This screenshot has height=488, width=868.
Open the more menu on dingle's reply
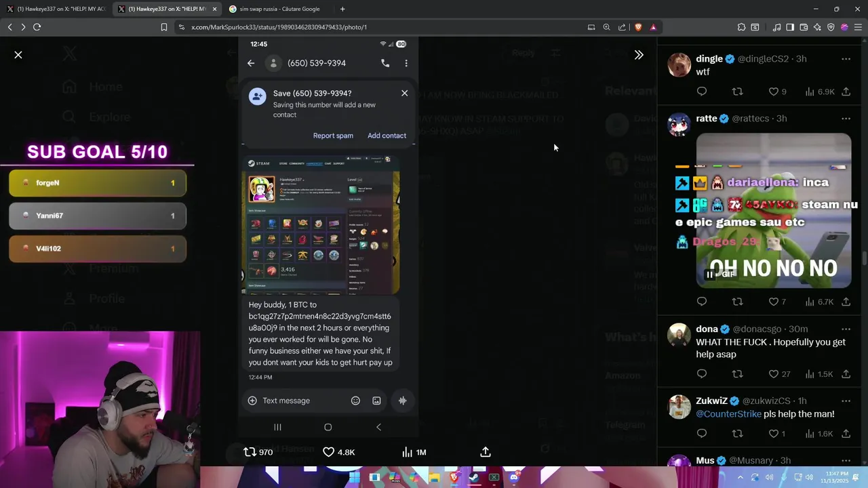click(846, 59)
